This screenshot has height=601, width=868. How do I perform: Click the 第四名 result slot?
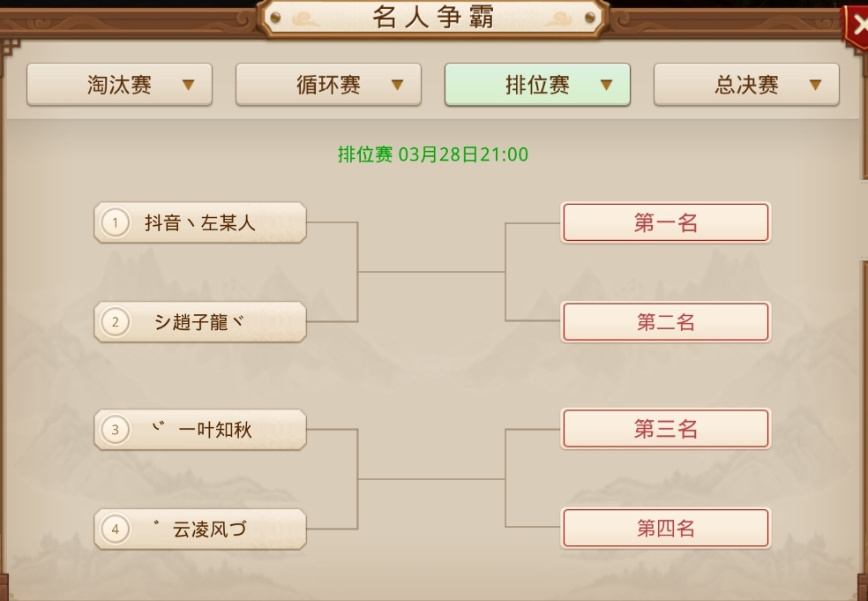(x=666, y=529)
